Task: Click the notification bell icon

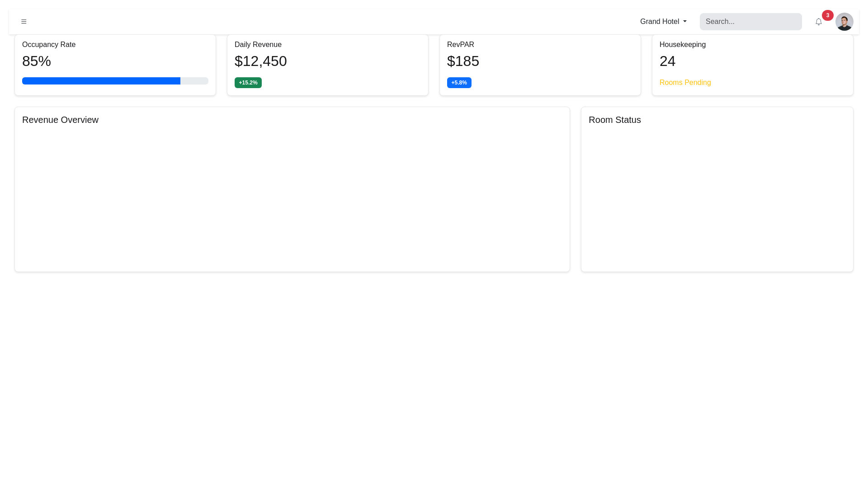Action: (818, 22)
